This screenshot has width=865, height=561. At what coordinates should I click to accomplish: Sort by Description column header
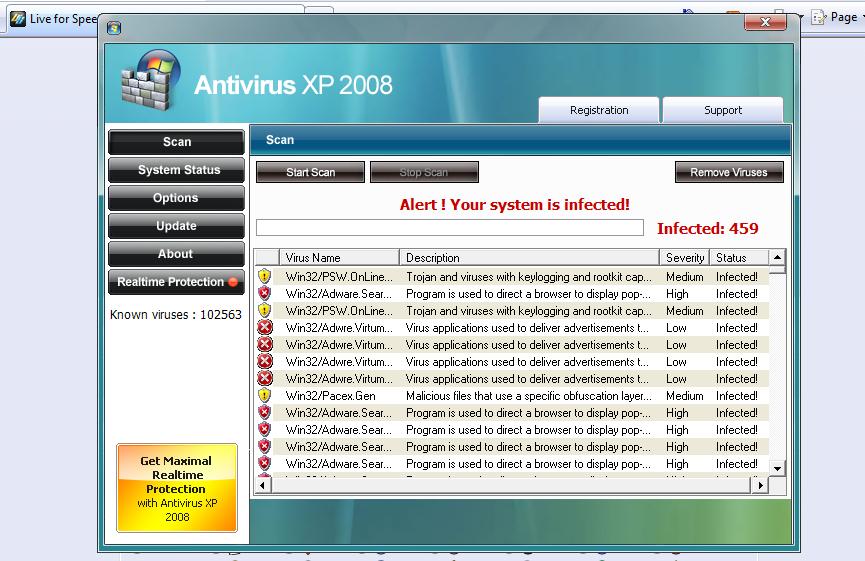tap(530, 258)
